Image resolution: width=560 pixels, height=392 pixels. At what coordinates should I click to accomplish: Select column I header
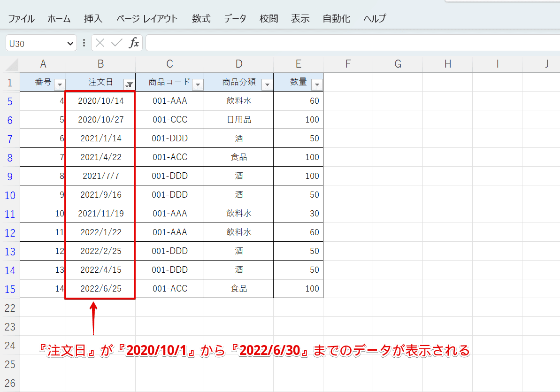point(497,64)
